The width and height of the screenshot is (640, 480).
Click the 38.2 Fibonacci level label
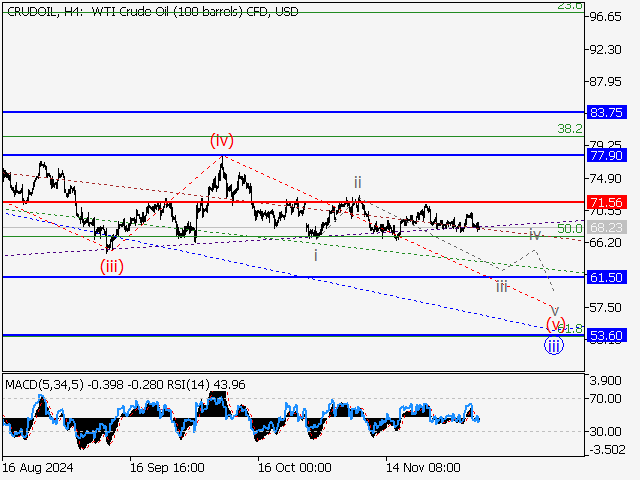pos(569,129)
